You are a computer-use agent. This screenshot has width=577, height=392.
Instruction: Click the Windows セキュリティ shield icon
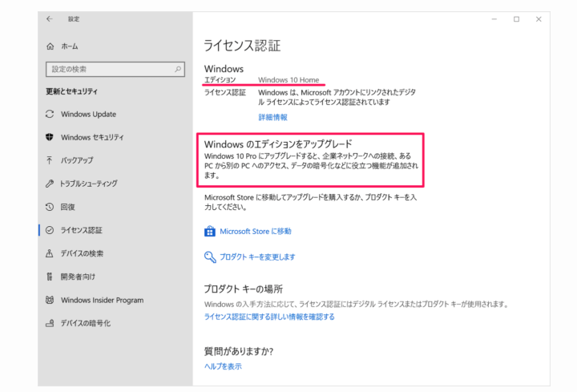[x=50, y=137]
